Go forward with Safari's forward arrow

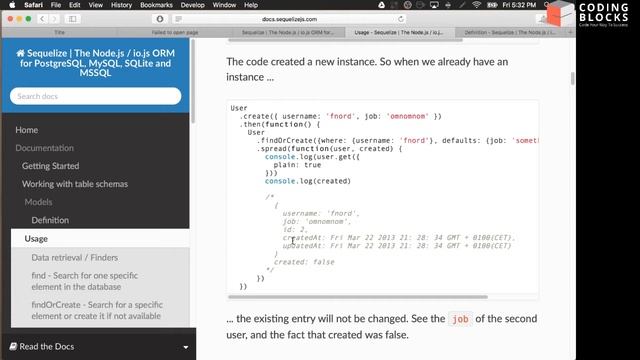pos(54,19)
